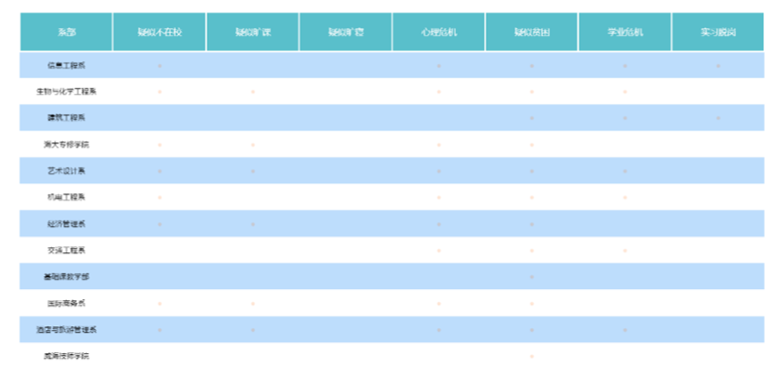
Task: Open the 国际商务系 row label
Action: point(66,304)
